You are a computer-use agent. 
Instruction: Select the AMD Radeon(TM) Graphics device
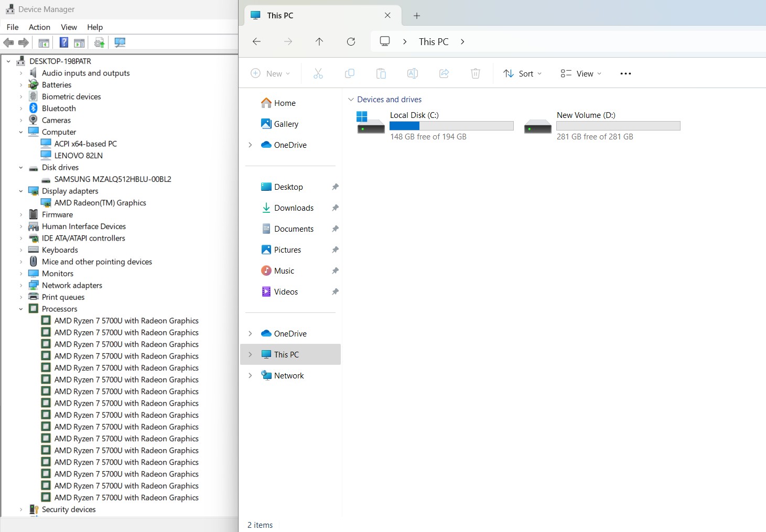point(100,203)
